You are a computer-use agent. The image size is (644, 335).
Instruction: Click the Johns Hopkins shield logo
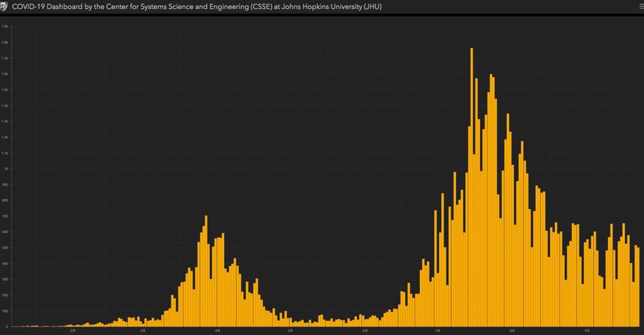tap(3, 7)
